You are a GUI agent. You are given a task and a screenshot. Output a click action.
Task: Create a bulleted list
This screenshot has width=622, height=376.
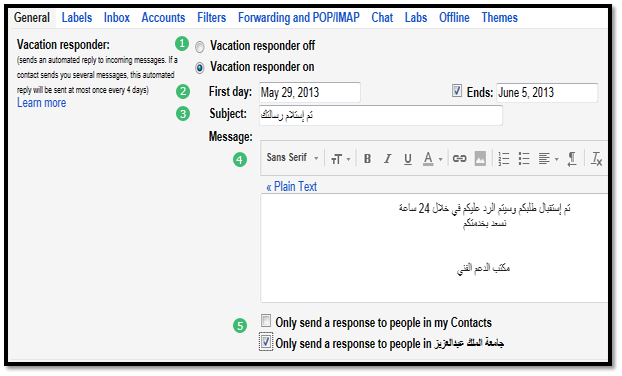pyautogui.click(x=524, y=159)
